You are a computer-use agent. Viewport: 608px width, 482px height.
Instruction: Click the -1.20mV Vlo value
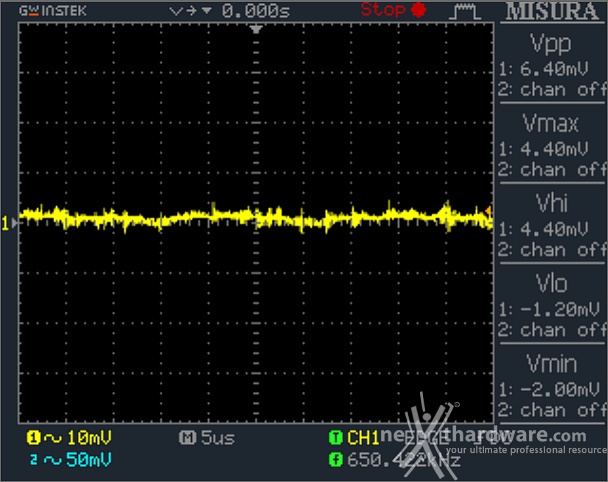click(x=560, y=309)
